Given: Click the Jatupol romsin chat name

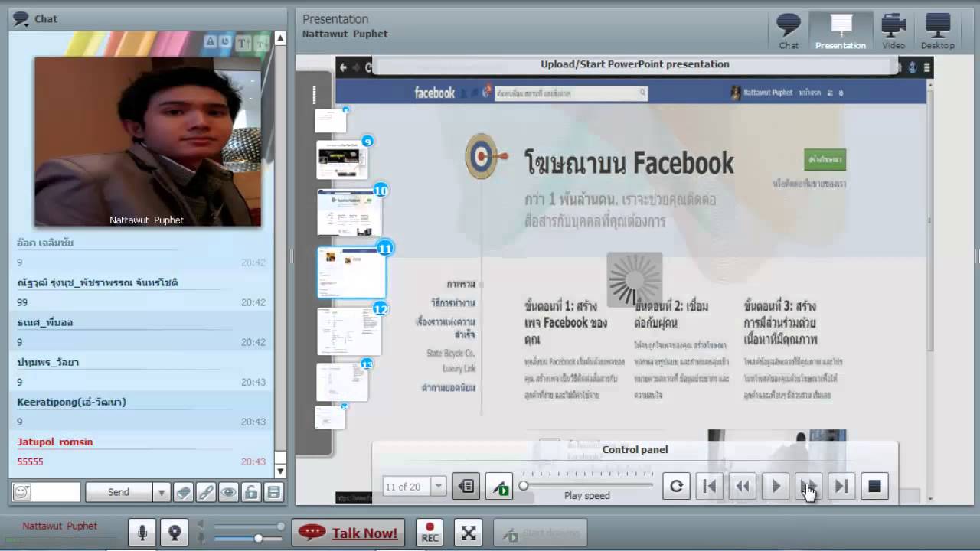Looking at the screenshot, I should [x=55, y=442].
